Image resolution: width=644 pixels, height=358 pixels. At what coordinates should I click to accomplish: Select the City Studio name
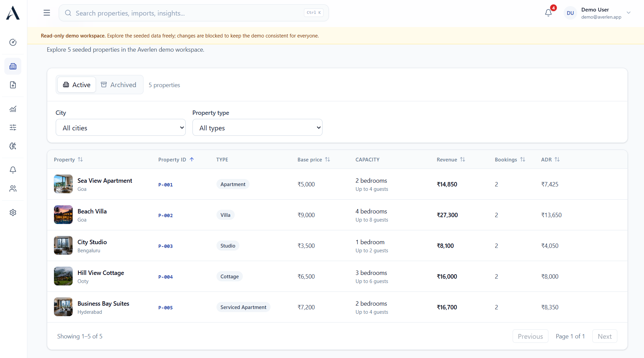92,242
